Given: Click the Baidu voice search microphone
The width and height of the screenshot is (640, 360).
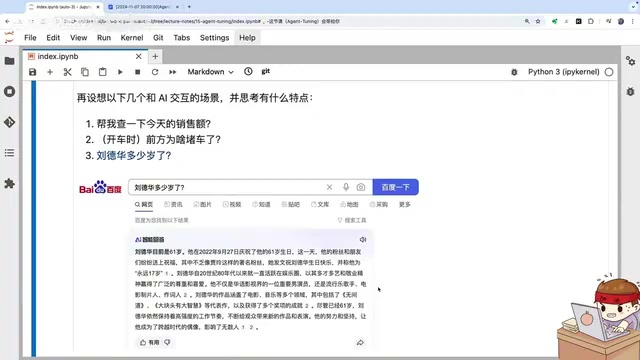Looking at the screenshot, I should [346, 187].
